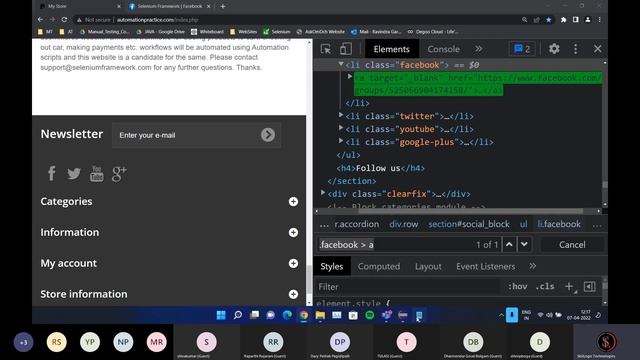Open Windows Start menu
The height and width of the screenshot is (360, 640).
pos(221,315)
